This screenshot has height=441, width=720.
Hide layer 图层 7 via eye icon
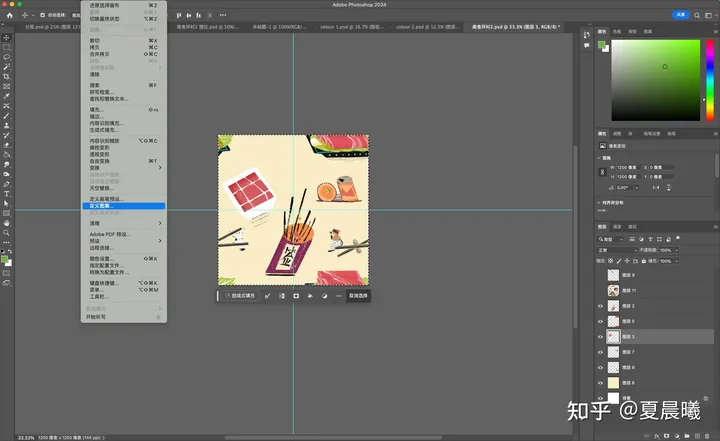point(600,352)
